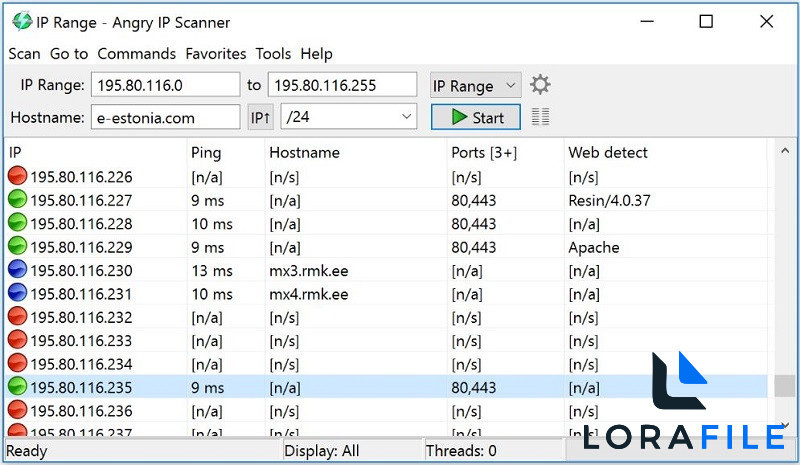Maximize the Angry IP Scanner window
The height and width of the screenshot is (465, 800).
pyautogui.click(x=706, y=21)
